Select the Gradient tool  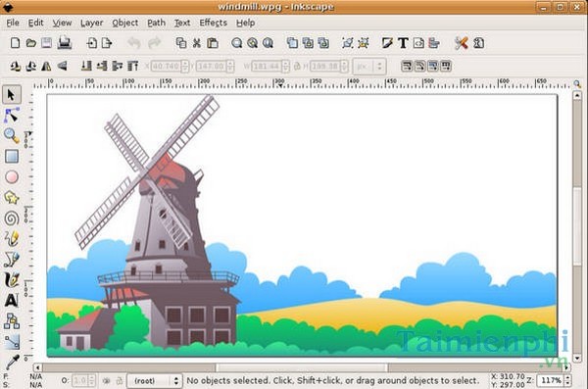pyautogui.click(x=12, y=342)
